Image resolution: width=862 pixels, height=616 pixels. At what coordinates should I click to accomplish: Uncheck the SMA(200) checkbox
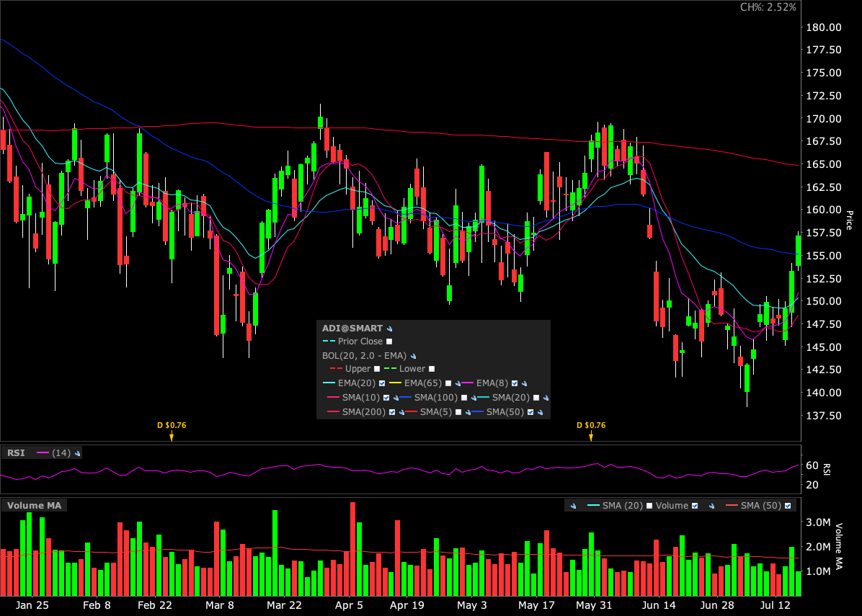pos(392,412)
